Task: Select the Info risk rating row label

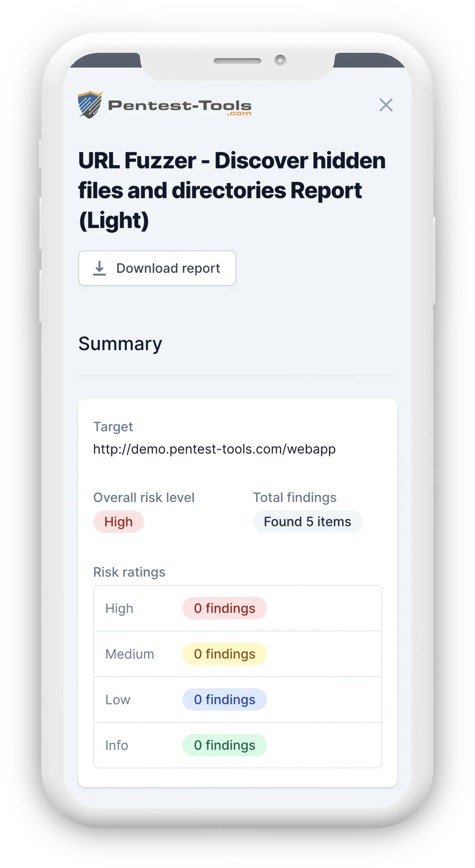Action: tap(117, 745)
